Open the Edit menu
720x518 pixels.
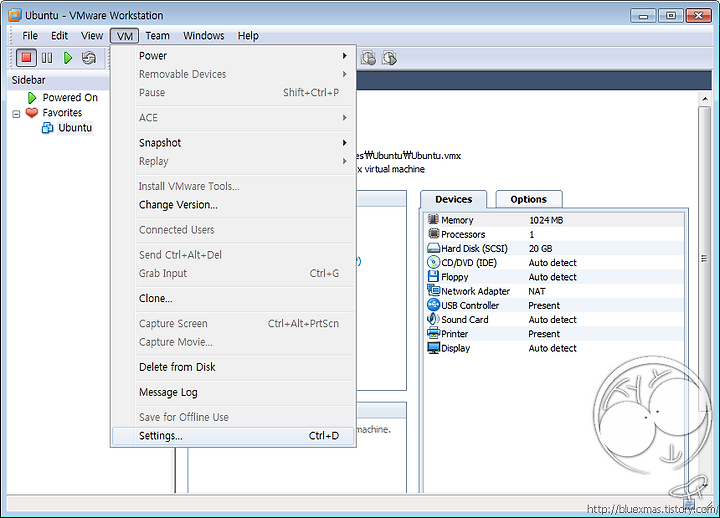tap(59, 35)
